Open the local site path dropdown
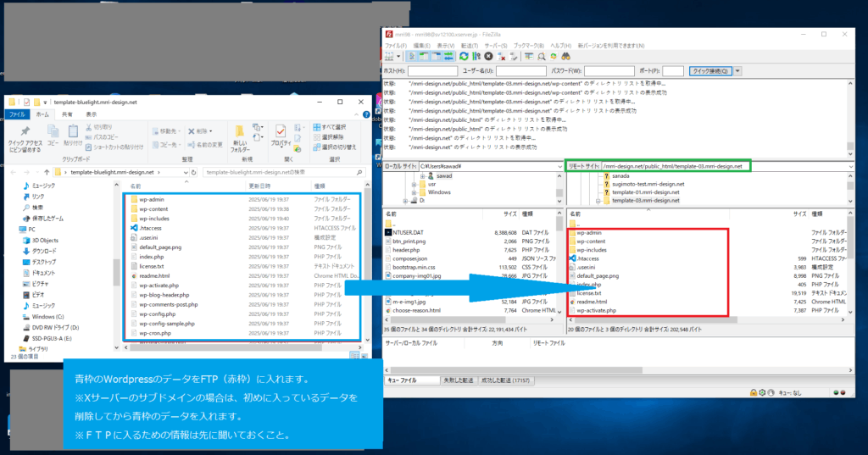The width and height of the screenshot is (868, 455). tap(558, 166)
